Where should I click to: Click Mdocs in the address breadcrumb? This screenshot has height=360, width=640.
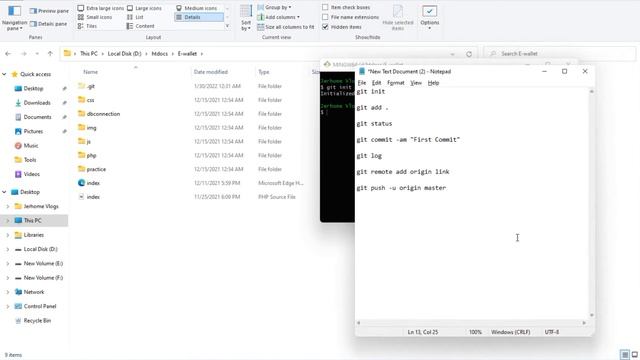pos(160,54)
